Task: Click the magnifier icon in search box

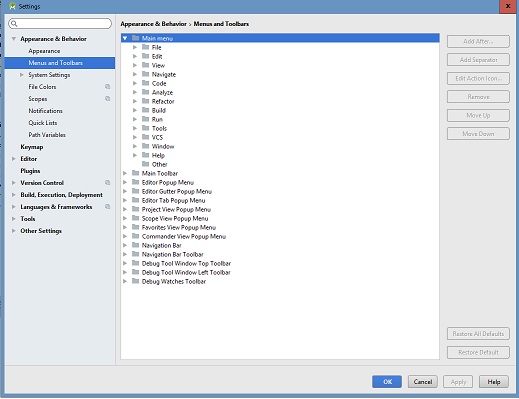Action: tap(14, 24)
